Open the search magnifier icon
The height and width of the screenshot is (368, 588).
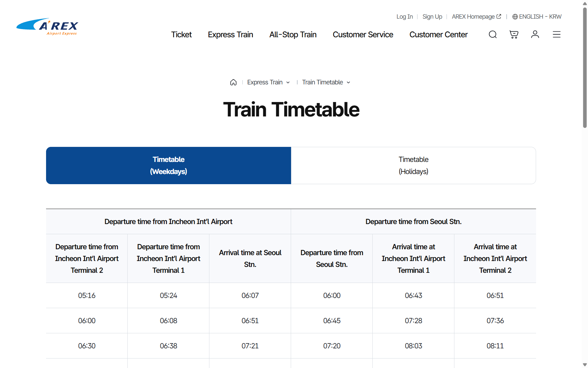pos(493,34)
